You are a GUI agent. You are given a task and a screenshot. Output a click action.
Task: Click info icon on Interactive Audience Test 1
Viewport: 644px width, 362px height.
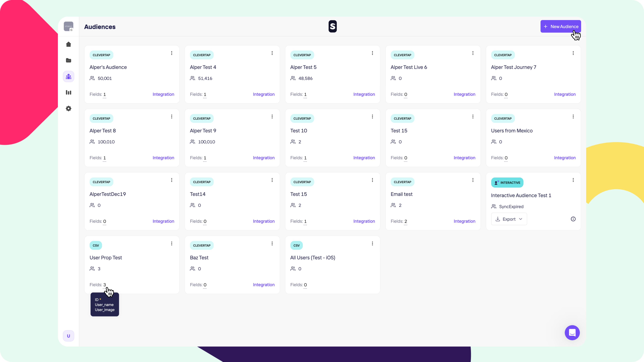pyautogui.click(x=573, y=219)
